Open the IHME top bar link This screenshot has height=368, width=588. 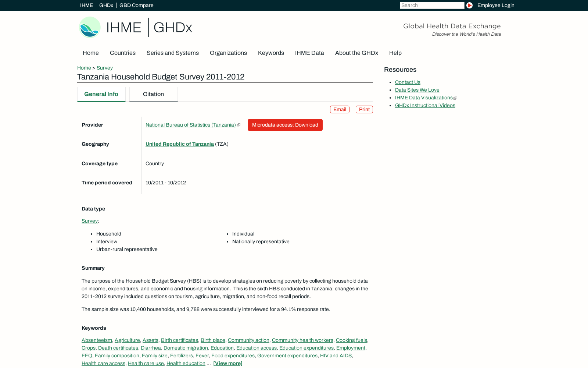tap(86, 5)
